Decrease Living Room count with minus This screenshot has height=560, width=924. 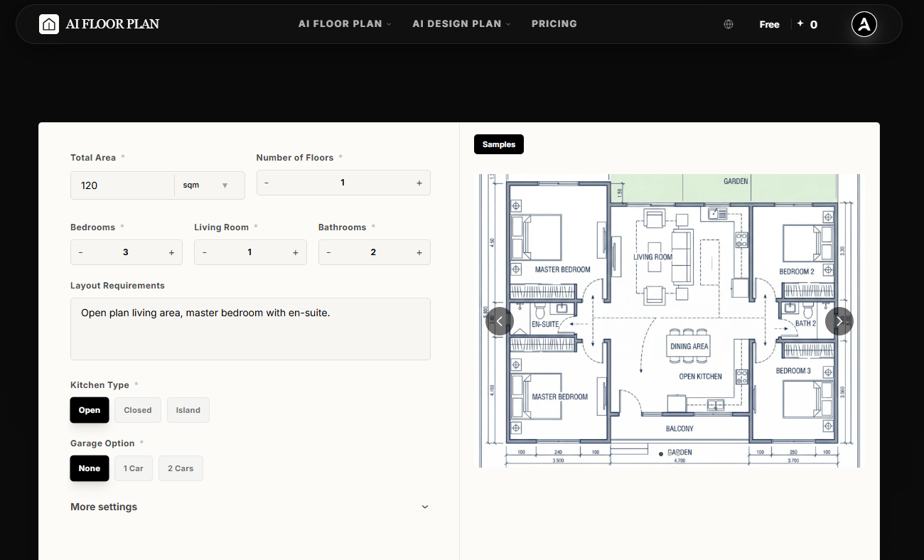(205, 252)
